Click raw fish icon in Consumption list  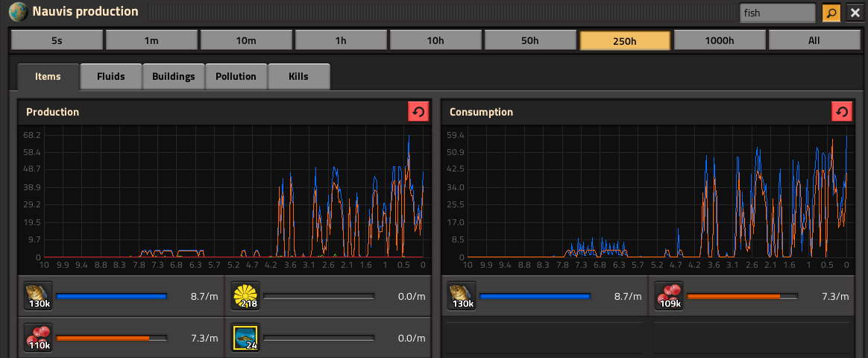pos(462,296)
